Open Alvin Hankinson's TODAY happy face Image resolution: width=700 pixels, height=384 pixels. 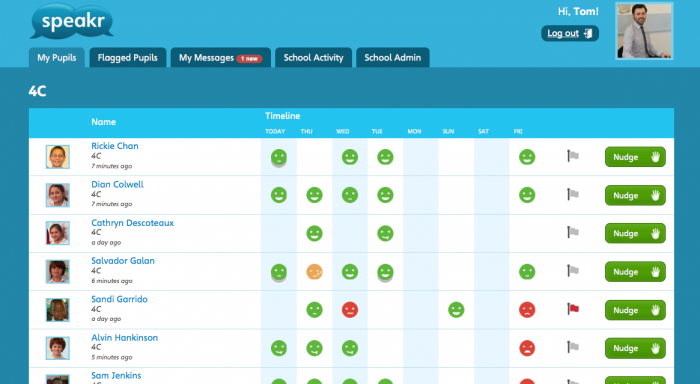pyautogui.click(x=279, y=348)
